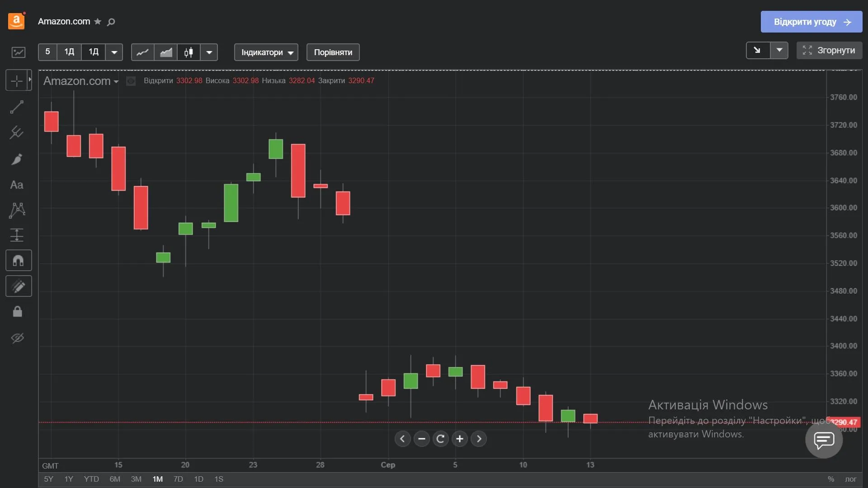Reset the chart view
The height and width of the screenshot is (488, 868).
pyautogui.click(x=441, y=439)
